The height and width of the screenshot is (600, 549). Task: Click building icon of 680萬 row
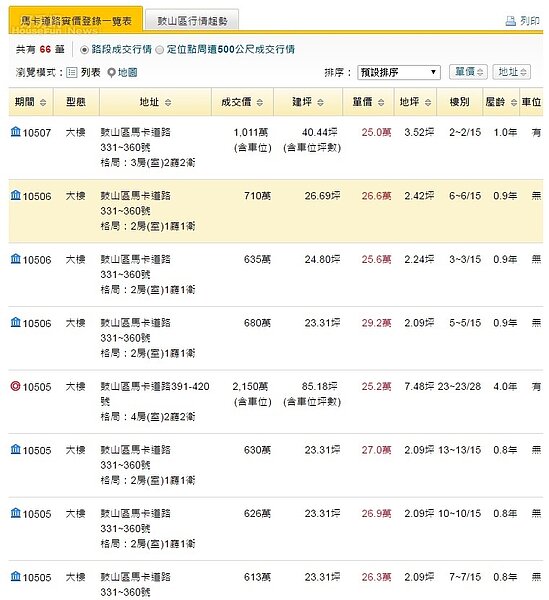click(16, 322)
